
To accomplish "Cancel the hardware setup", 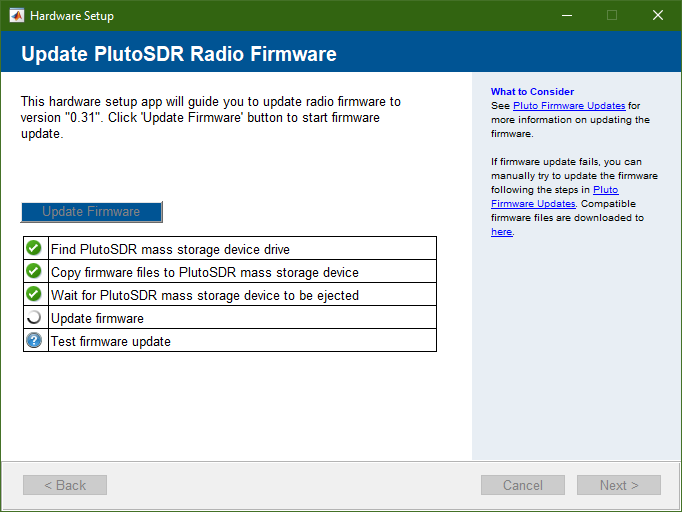I will click(523, 485).
